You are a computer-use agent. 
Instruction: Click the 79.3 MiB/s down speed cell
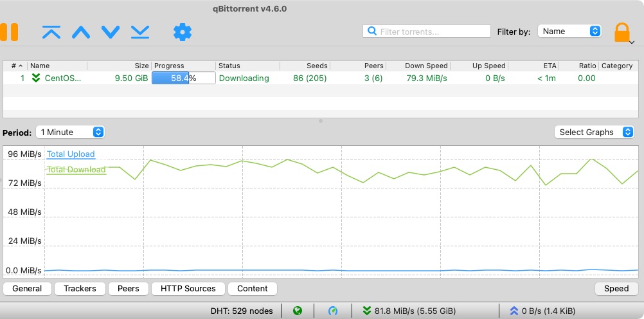pyautogui.click(x=427, y=78)
